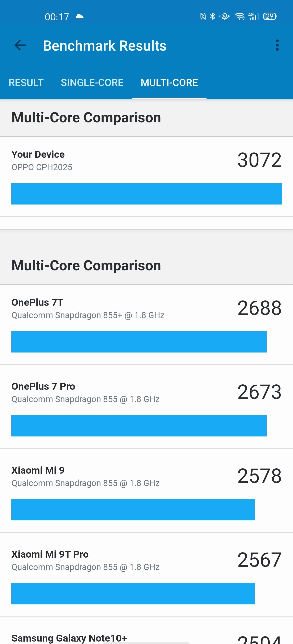Tap the Your Device score bar

coord(146,194)
